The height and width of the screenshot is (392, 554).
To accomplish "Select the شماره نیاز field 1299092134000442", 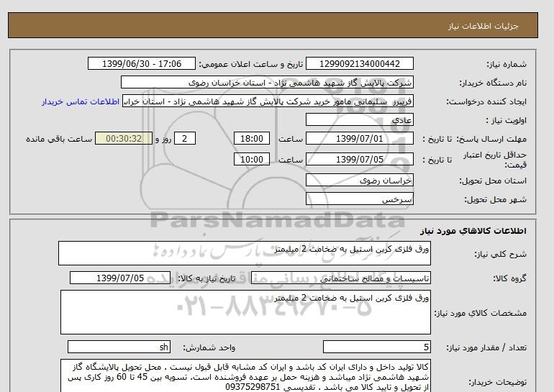I will (359, 63).
